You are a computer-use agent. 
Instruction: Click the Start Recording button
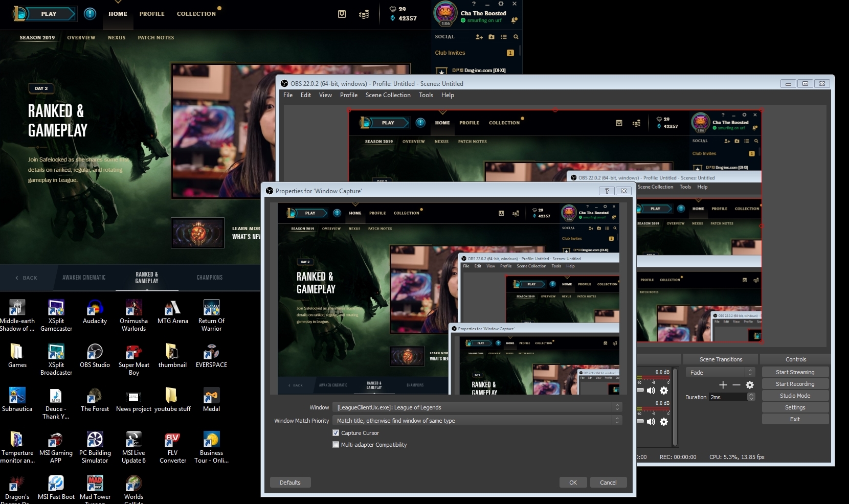click(x=795, y=384)
